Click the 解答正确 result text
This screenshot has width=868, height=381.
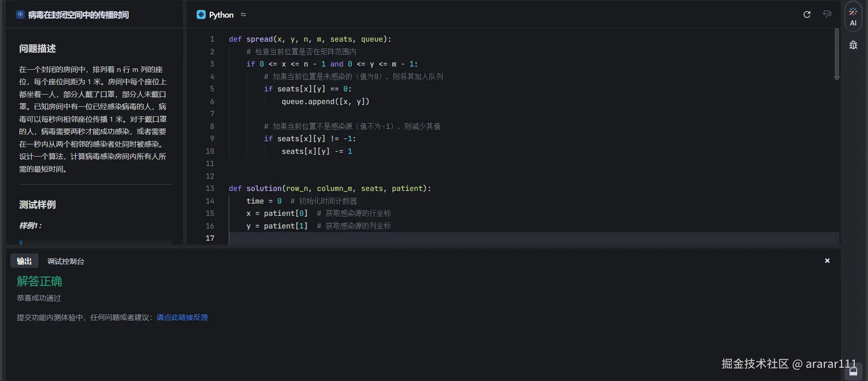39,281
